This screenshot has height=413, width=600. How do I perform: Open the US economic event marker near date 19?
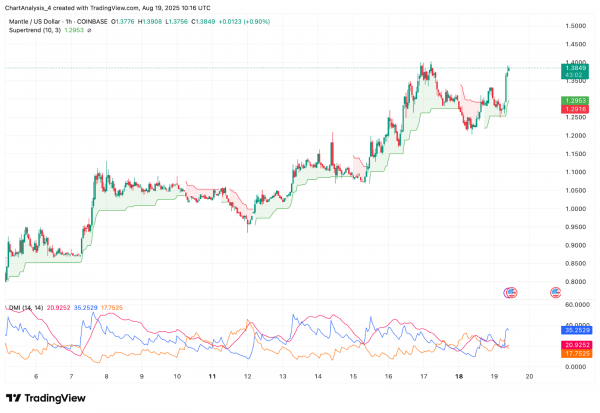click(511, 293)
